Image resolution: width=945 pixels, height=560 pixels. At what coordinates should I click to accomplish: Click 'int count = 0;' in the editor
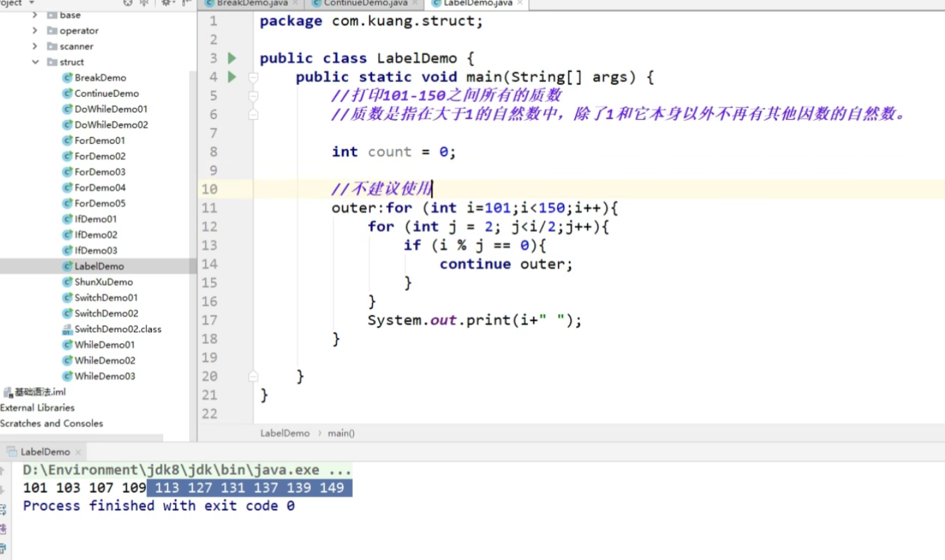click(394, 152)
